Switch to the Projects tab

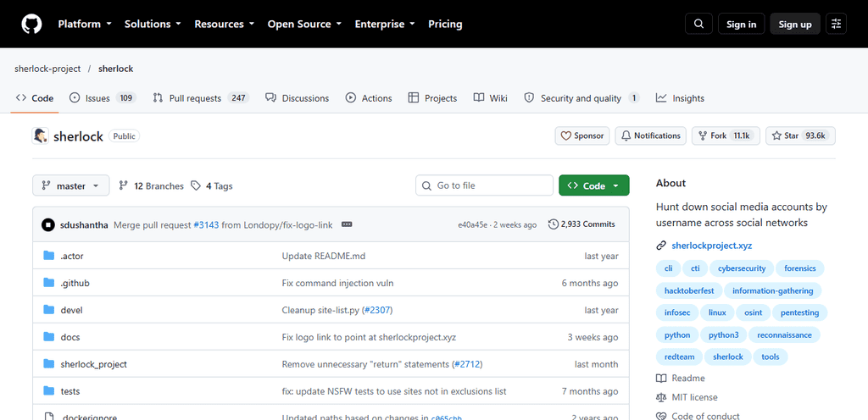click(x=432, y=98)
